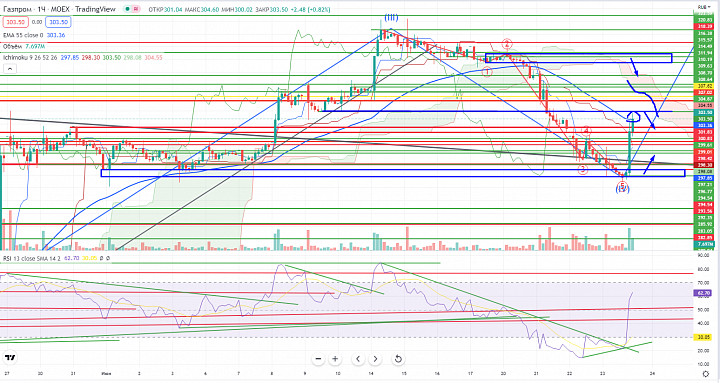Click the pink R badge beside title
720x383 pixels.
tap(136, 9)
